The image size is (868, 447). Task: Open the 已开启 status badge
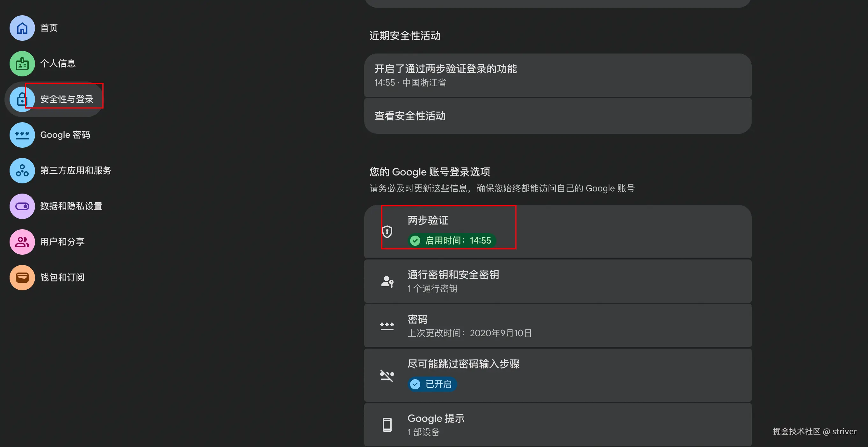[x=432, y=384]
